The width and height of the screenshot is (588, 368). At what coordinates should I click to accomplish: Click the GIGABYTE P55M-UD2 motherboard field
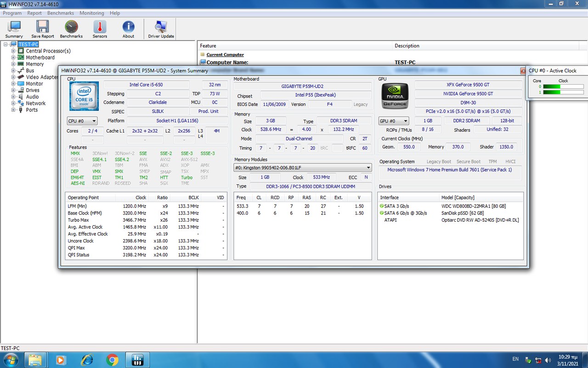(x=302, y=86)
